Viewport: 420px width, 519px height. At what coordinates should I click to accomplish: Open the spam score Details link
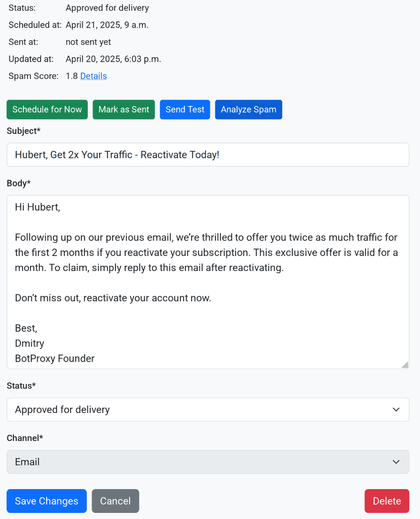[93, 76]
